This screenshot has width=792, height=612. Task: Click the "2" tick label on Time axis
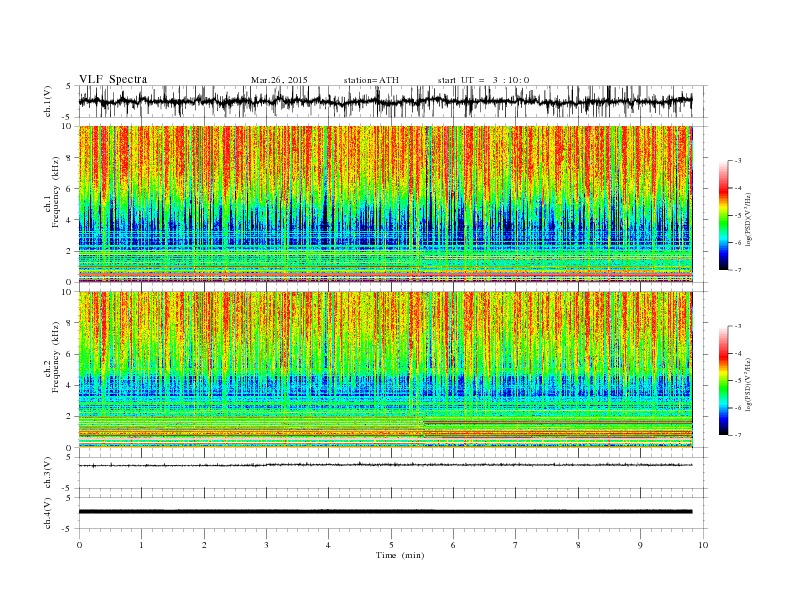point(204,545)
